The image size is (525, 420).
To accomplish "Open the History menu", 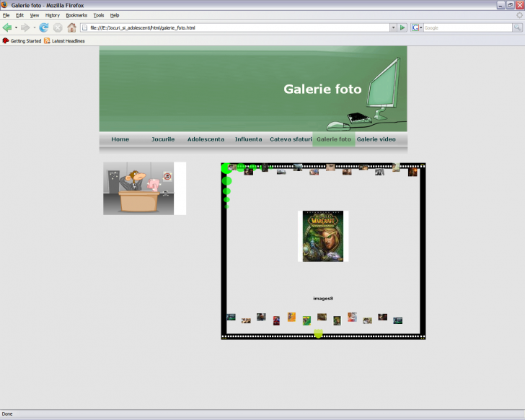I will 53,15.
